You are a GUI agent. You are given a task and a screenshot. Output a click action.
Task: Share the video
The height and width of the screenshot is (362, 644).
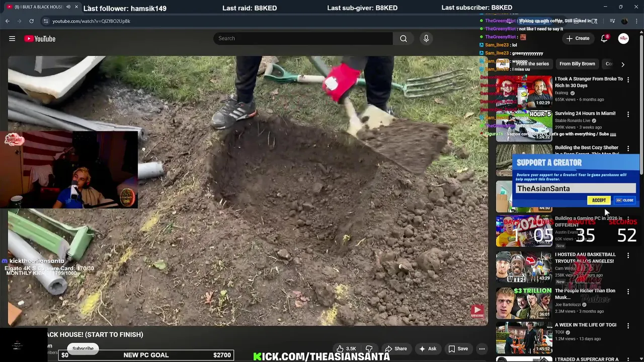click(395, 348)
